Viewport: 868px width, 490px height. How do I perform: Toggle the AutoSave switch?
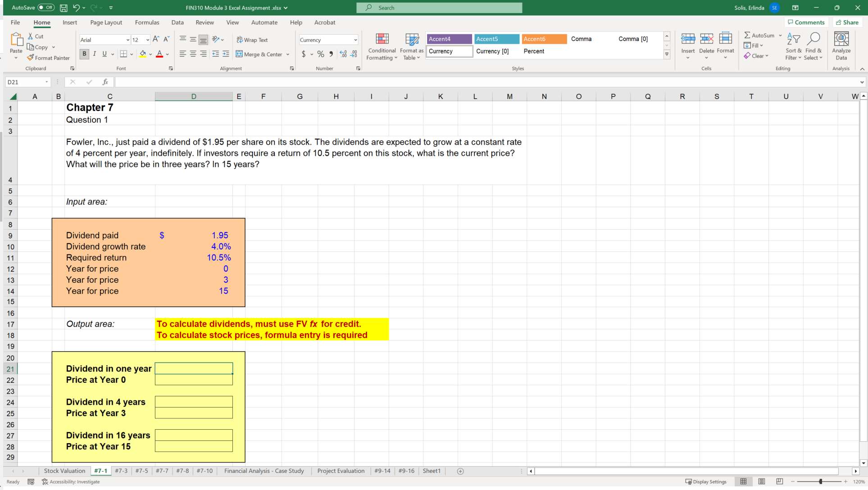click(46, 8)
